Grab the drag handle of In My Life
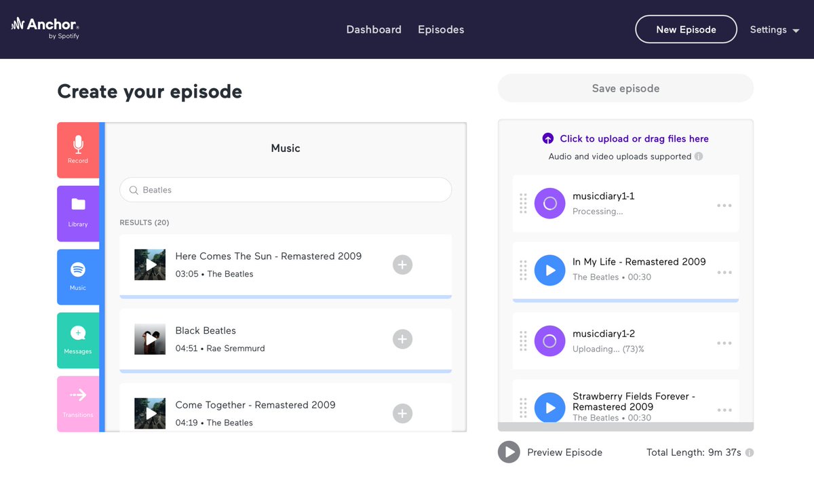The image size is (814, 504). (x=523, y=270)
